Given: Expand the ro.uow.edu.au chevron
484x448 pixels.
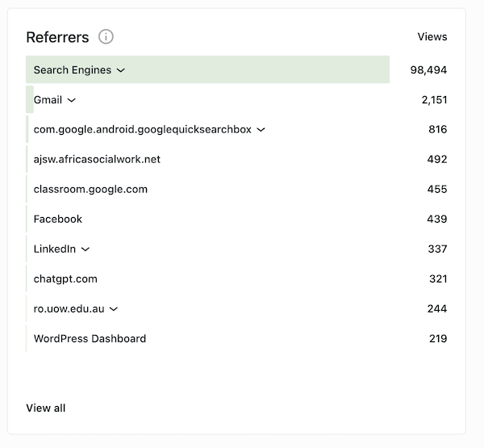Looking at the screenshot, I should [114, 309].
